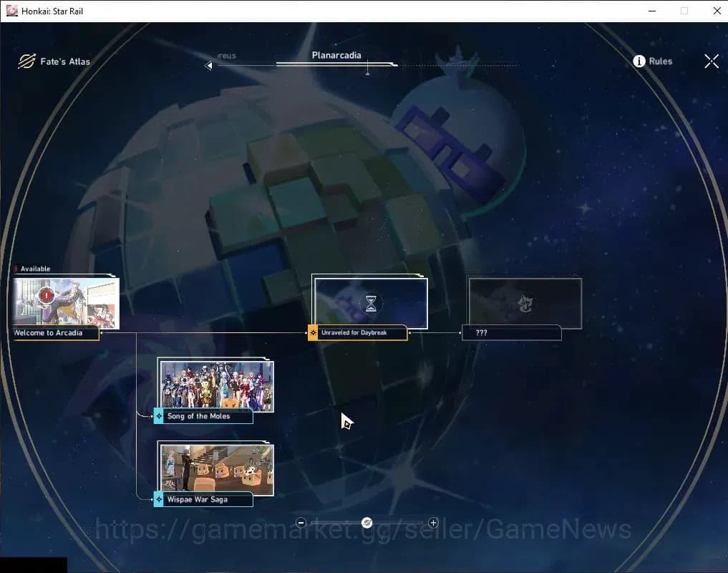Image resolution: width=728 pixels, height=573 pixels.
Task: Switch to the partially hidden previous world tab
Action: pos(227,56)
